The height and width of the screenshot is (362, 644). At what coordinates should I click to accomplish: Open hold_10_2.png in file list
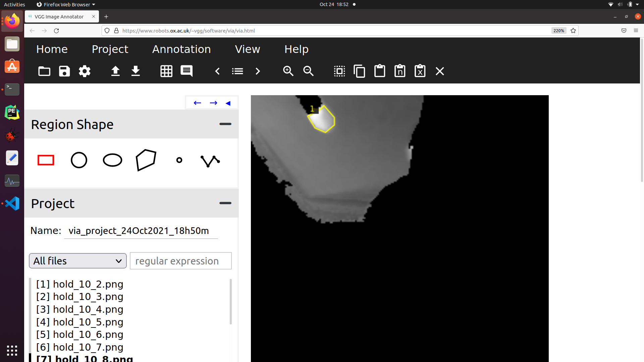click(x=80, y=284)
